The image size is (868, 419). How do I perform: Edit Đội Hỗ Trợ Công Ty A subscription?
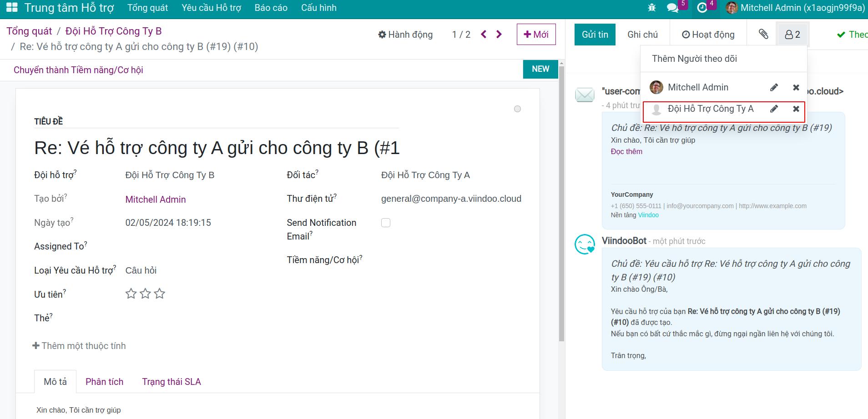click(x=774, y=109)
